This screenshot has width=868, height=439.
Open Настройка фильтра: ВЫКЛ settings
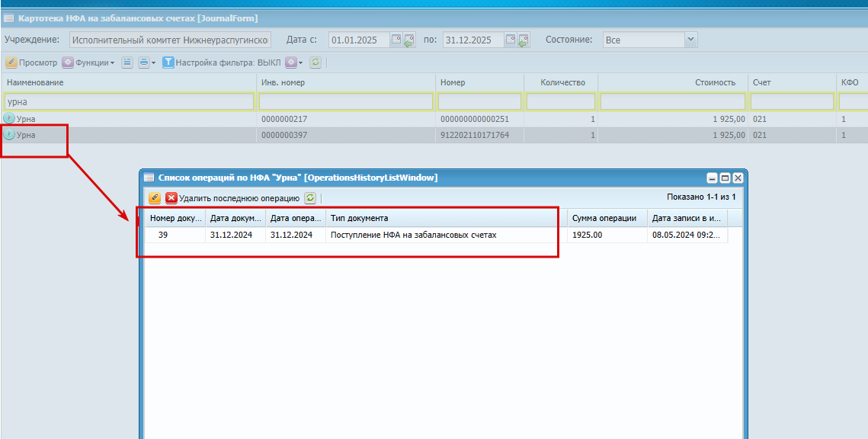pos(228,62)
